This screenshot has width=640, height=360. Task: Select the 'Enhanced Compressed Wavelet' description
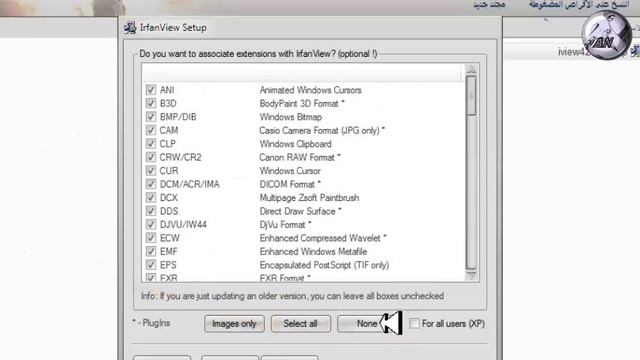320,238
